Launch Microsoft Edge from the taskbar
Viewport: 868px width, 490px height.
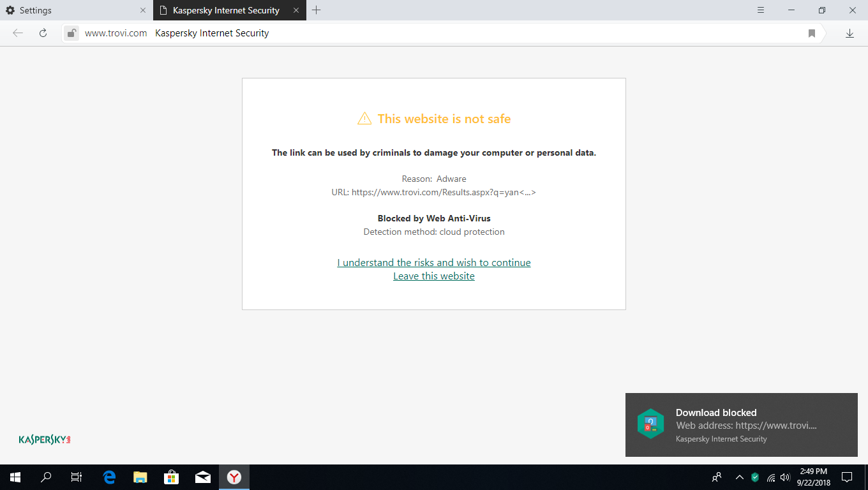pos(109,477)
